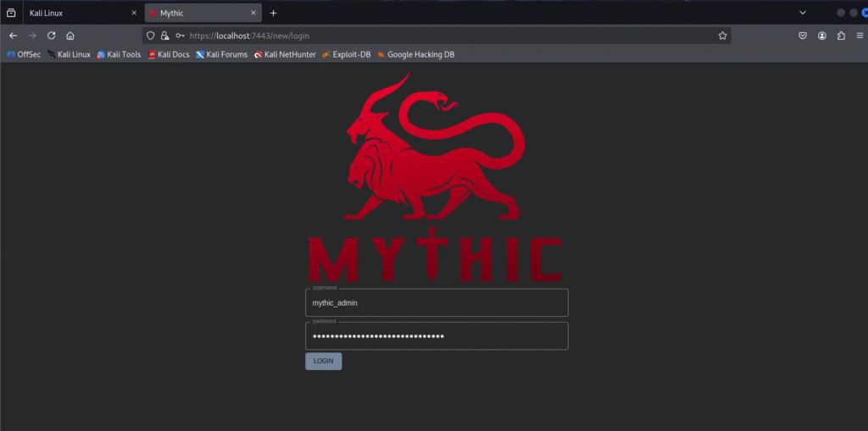Open the browser home page icon
This screenshot has width=868, height=431.
click(70, 36)
